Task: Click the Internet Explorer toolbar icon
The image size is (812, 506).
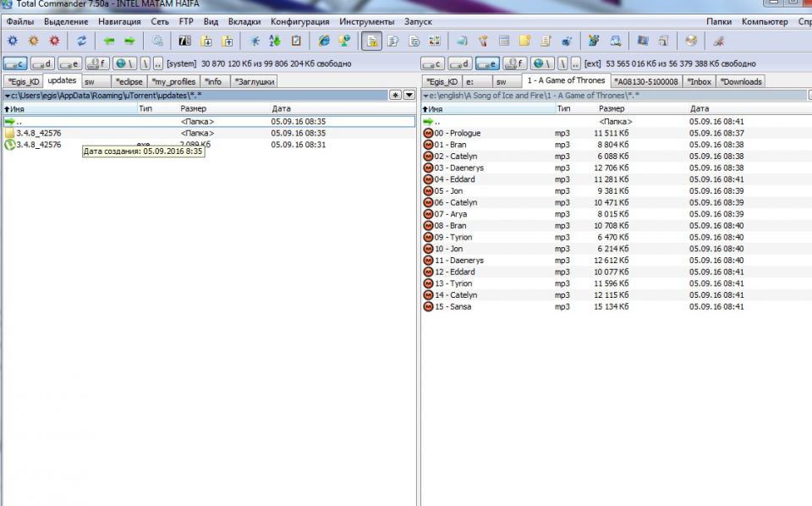Action: click(x=324, y=41)
